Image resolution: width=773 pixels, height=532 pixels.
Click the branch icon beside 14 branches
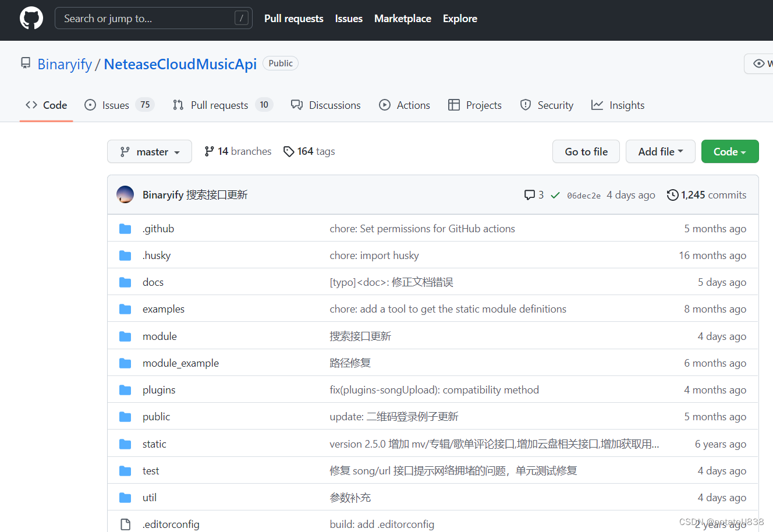point(208,151)
